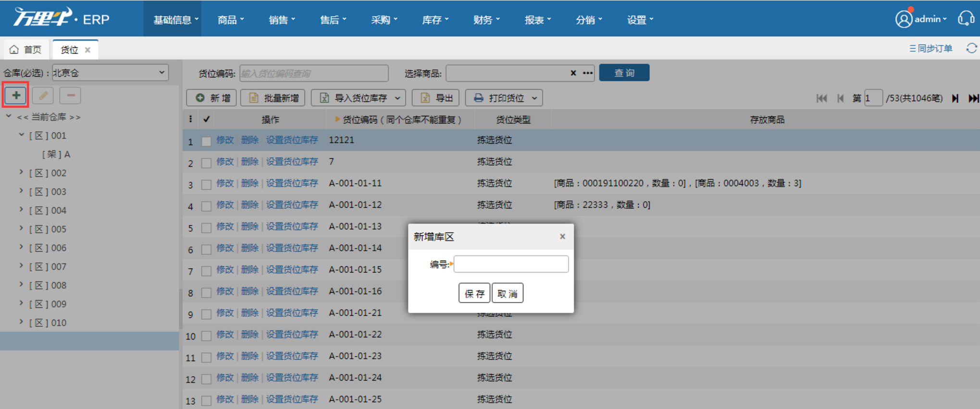
Task: Click the remove minus icon in left panel
Action: click(70, 96)
